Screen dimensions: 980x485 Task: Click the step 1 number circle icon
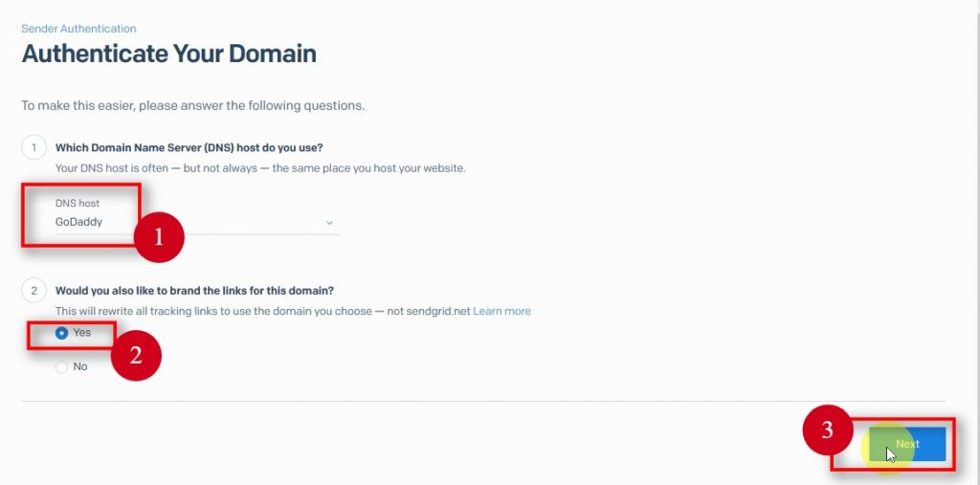pyautogui.click(x=33, y=148)
